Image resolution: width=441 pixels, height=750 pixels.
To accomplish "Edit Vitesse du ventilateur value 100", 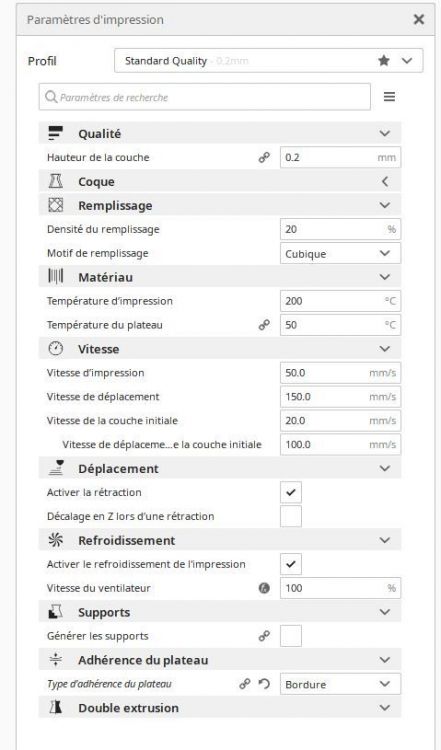I will point(340,588).
